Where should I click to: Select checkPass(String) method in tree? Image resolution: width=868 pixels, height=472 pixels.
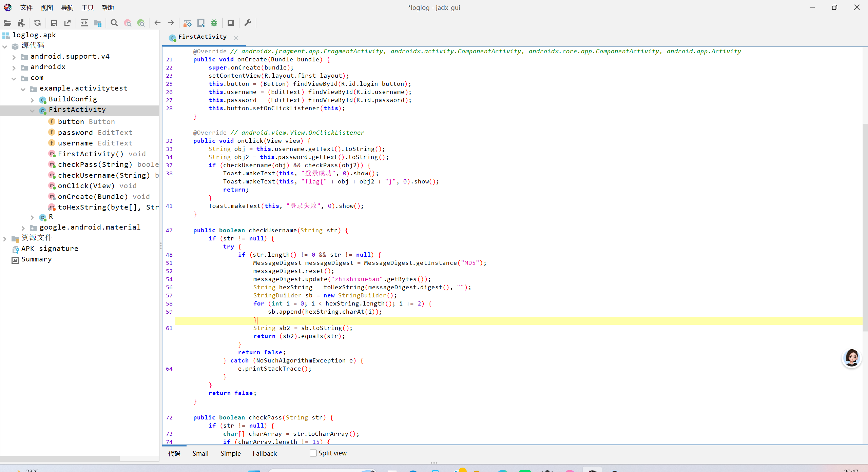pos(95,164)
